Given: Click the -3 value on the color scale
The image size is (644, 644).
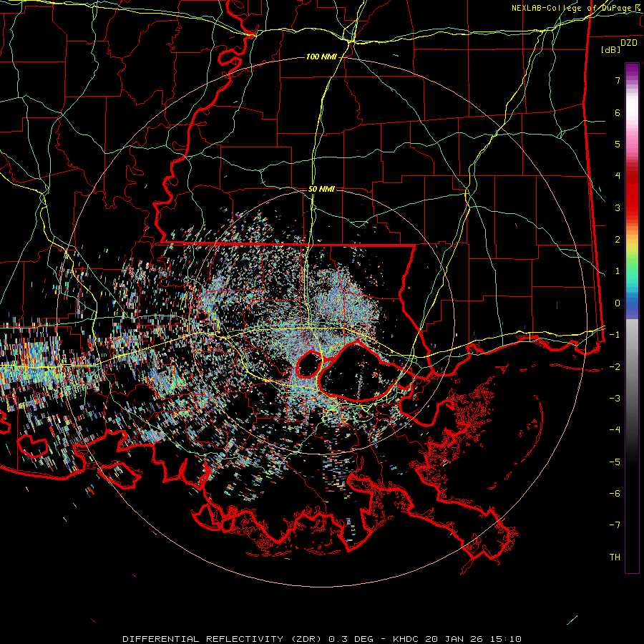Looking at the screenshot, I should pos(615,399).
